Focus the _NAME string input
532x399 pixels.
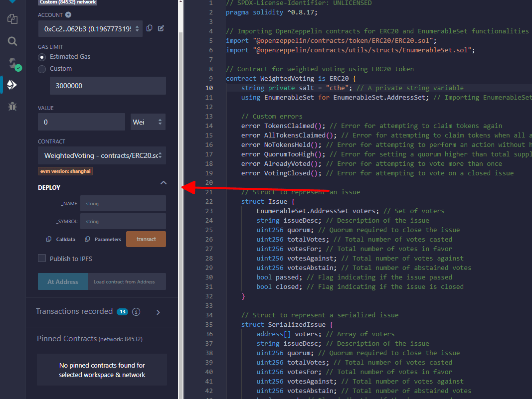123,203
